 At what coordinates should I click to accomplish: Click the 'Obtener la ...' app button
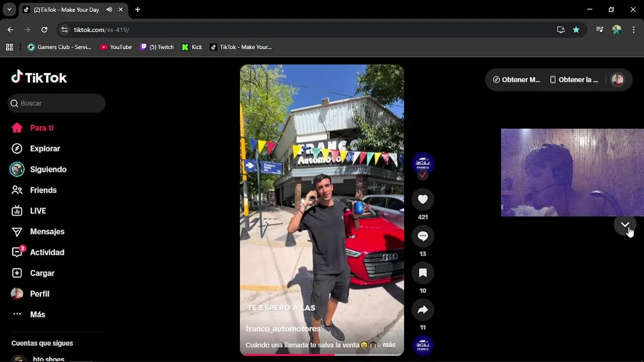(x=574, y=79)
